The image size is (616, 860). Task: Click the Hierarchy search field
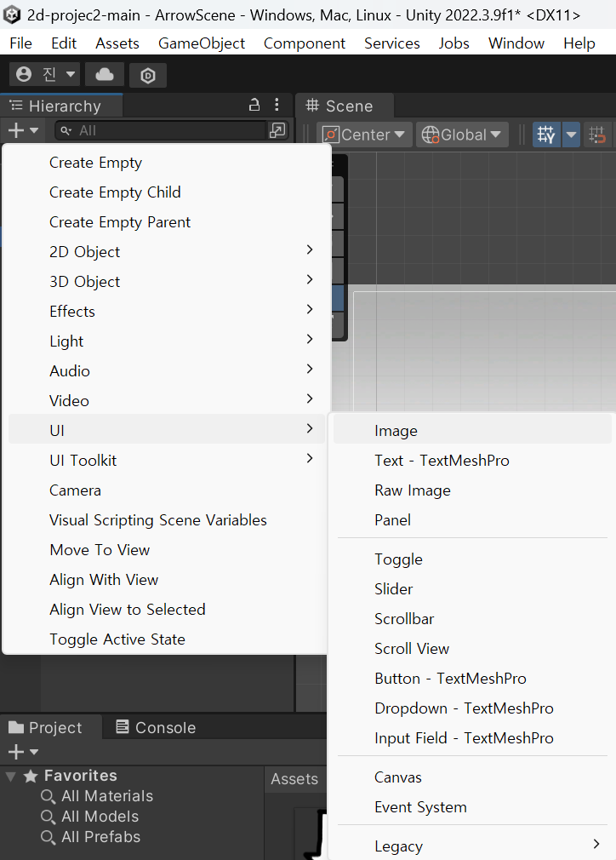160,130
